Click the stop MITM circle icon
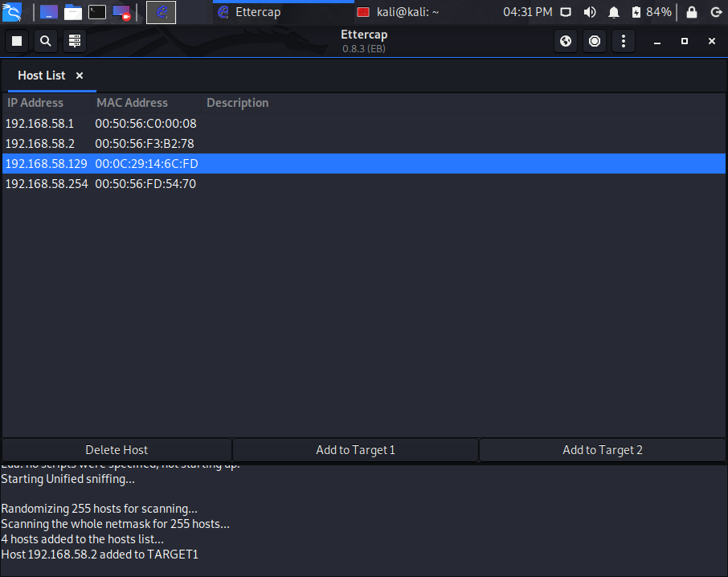The height and width of the screenshot is (577, 728). tap(595, 41)
